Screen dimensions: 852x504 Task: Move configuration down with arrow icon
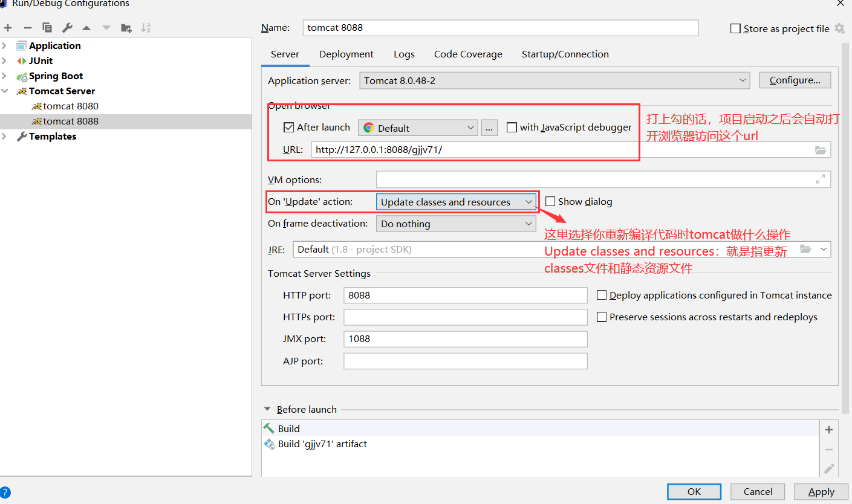click(106, 28)
